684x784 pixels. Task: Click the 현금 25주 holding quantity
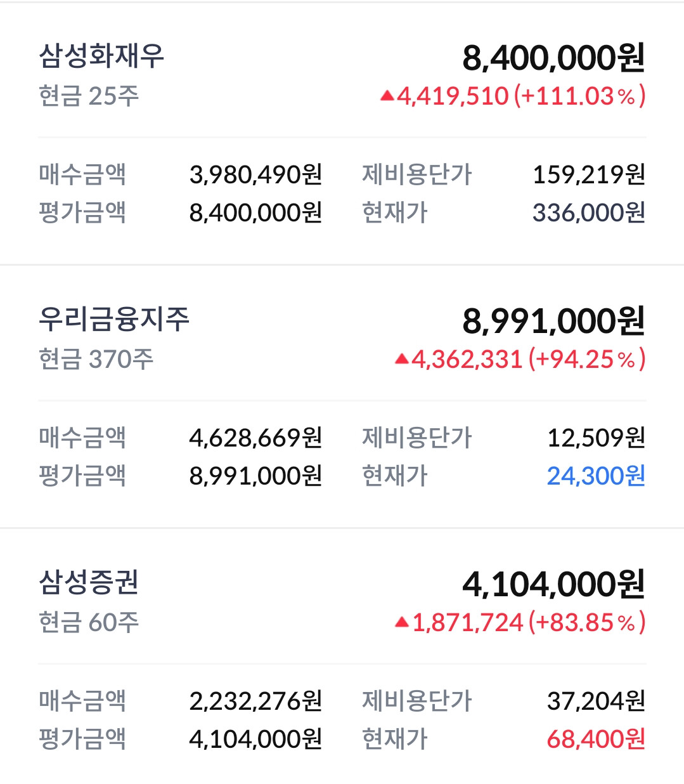click(x=89, y=96)
